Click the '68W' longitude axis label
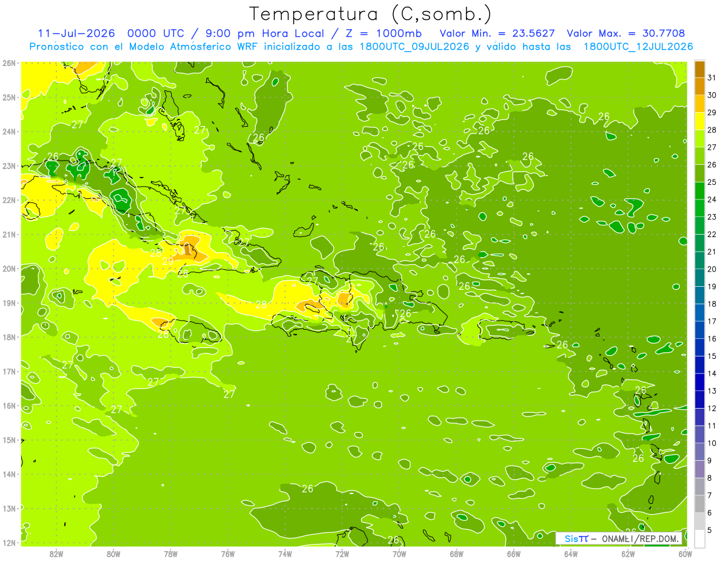This screenshot has width=728, height=562. pos(456,554)
